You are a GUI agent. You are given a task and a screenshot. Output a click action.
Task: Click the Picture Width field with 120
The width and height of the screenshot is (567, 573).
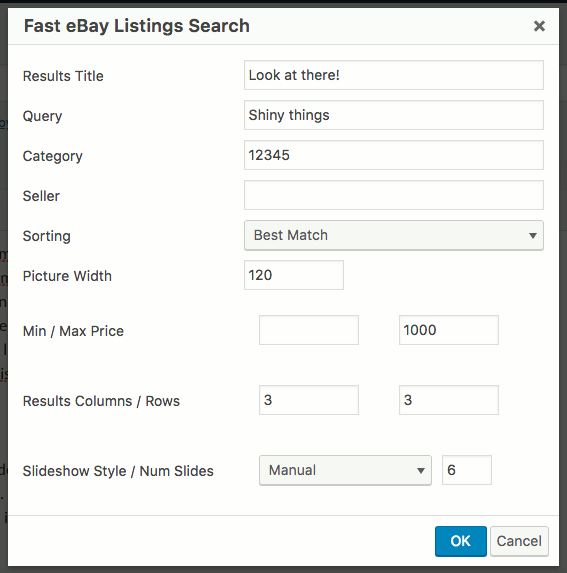point(294,275)
